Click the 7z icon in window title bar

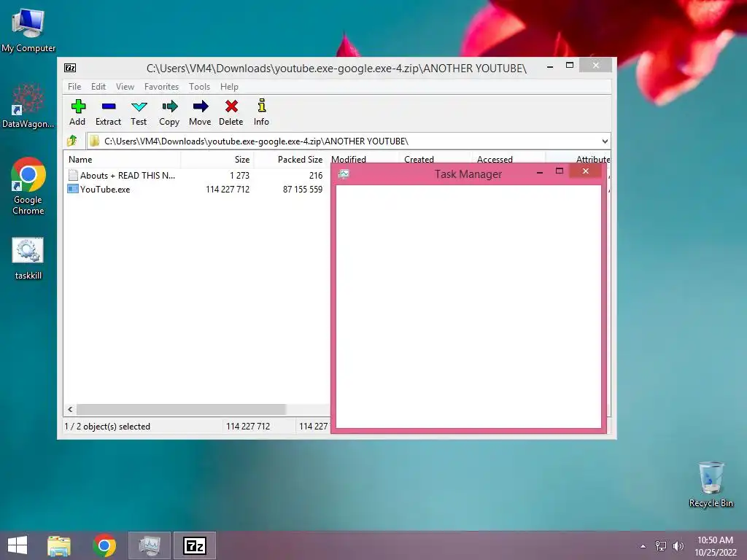(70, 68)
